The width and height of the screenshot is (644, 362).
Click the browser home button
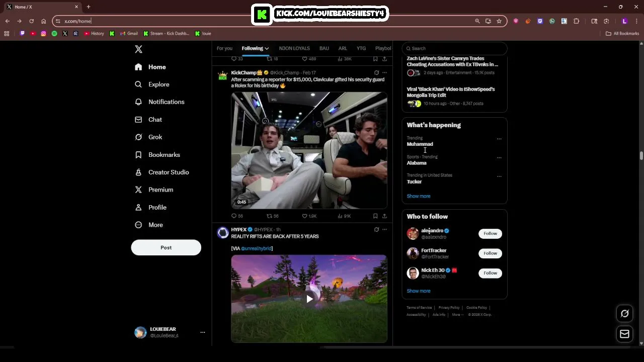tap(43, 21)
